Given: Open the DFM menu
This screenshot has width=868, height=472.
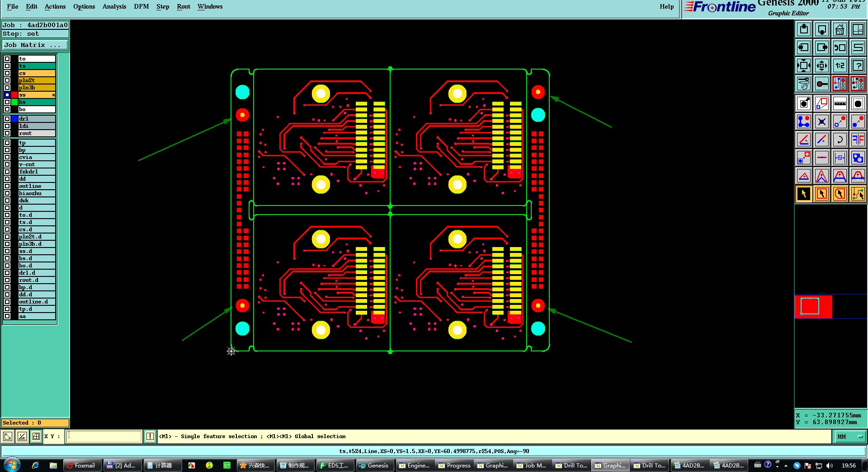Looking at the screenshot, I should (142, 6).
